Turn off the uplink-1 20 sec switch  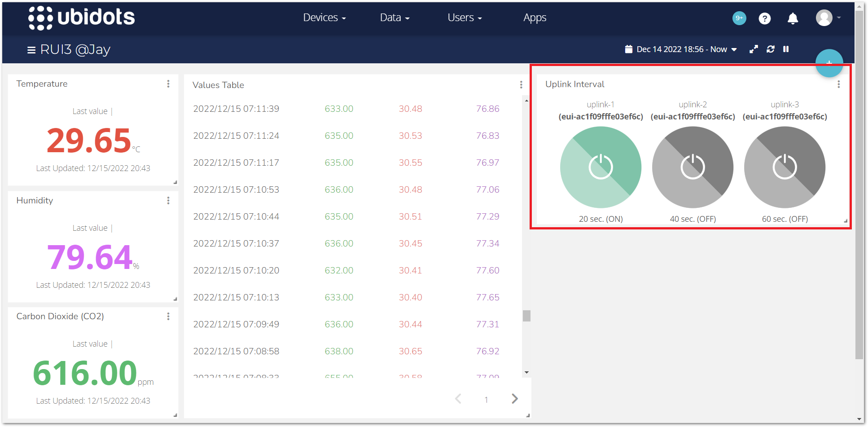coord(601,167)
